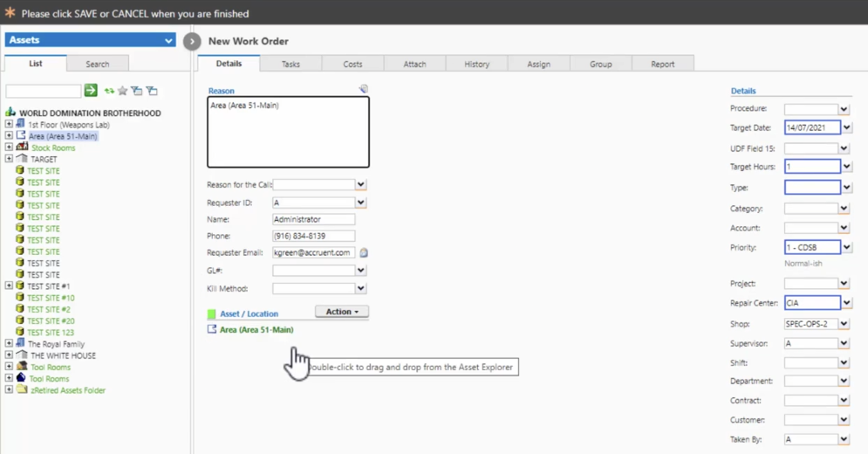Switch to the Search tab
Image resolution: width=868 pixels, height=454 pixels.
tap(98, 64)
